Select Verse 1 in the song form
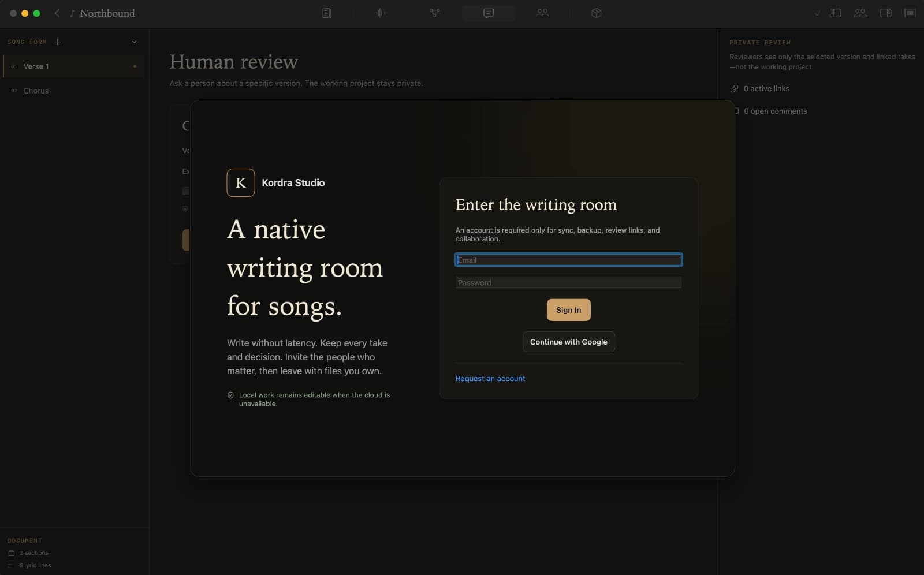Image resolution: width=924 pixels, height=575 pixels. pos(73,66)
